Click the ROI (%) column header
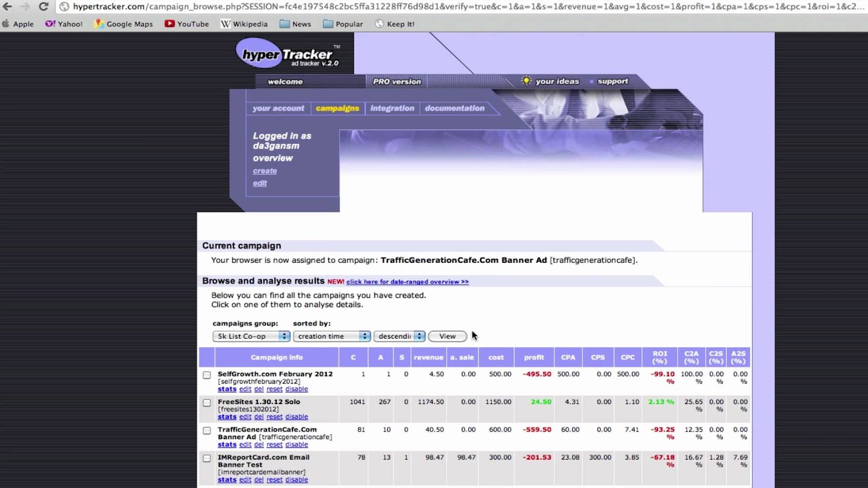 [660, 357]
